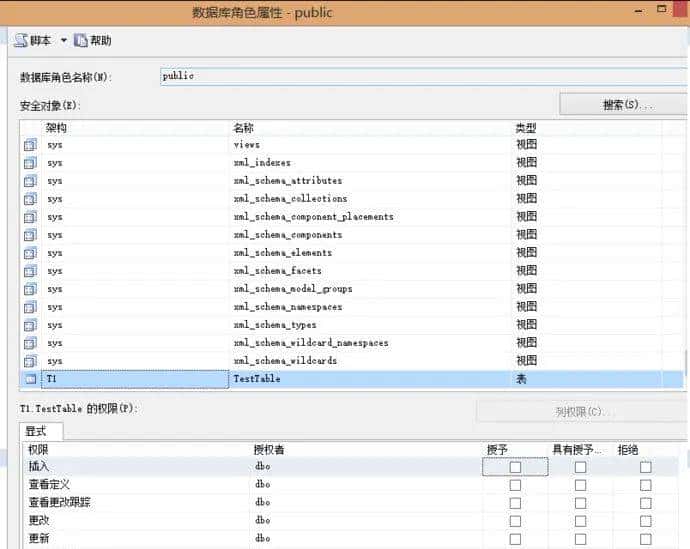
Task: Click the view icon for xml_schema_elements row
Action: (30, 253)
